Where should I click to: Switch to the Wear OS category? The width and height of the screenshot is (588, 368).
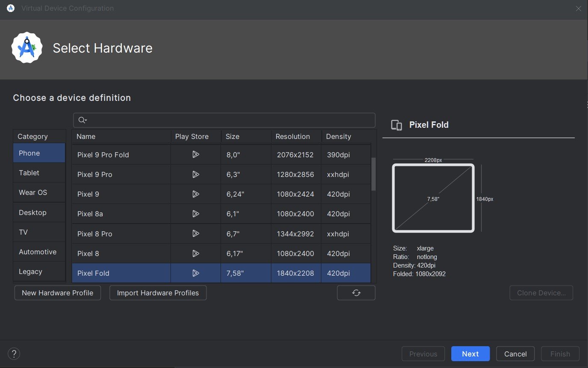pyautogui.click(x=39, y=192)
